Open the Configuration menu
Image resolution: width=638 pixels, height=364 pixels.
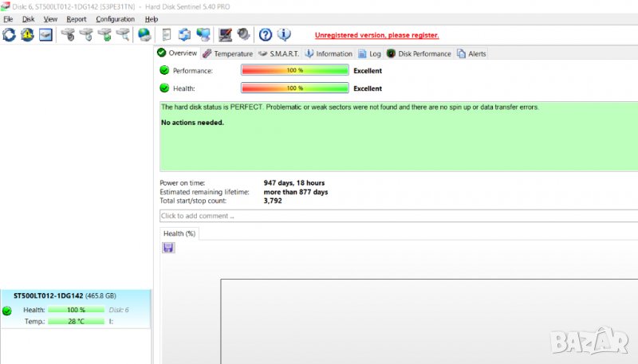point(116,19)
